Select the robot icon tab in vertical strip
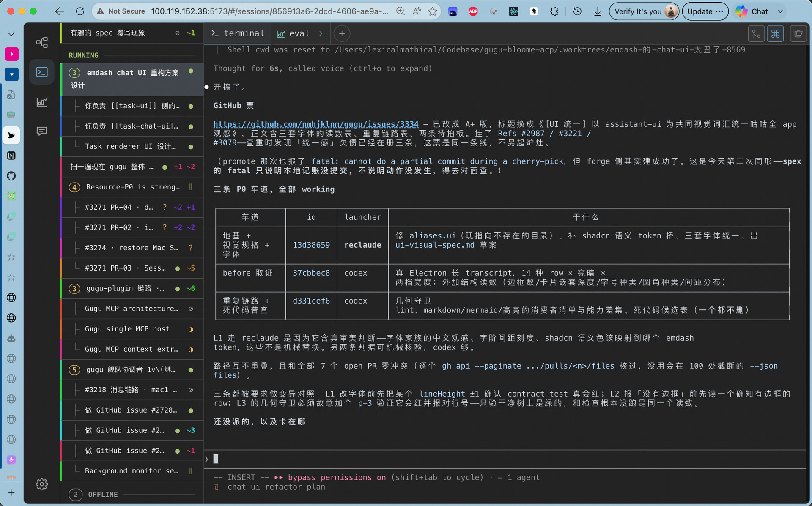Viewport: 812px width, 506px height. 11,338
